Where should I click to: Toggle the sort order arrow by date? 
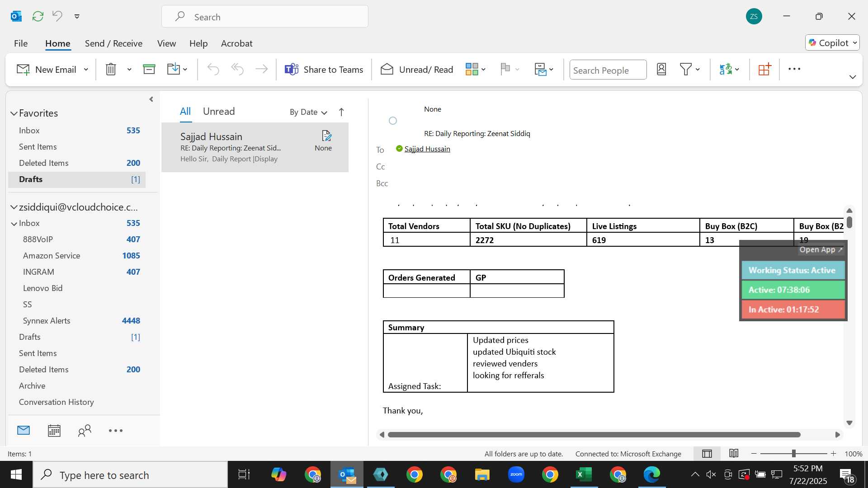[341, 112]
